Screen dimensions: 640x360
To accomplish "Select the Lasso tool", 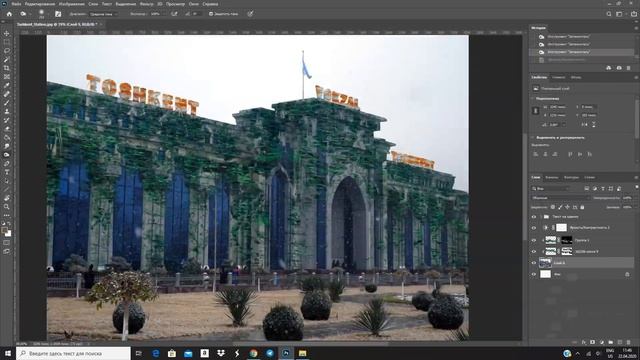I will (x=7, y=51).
